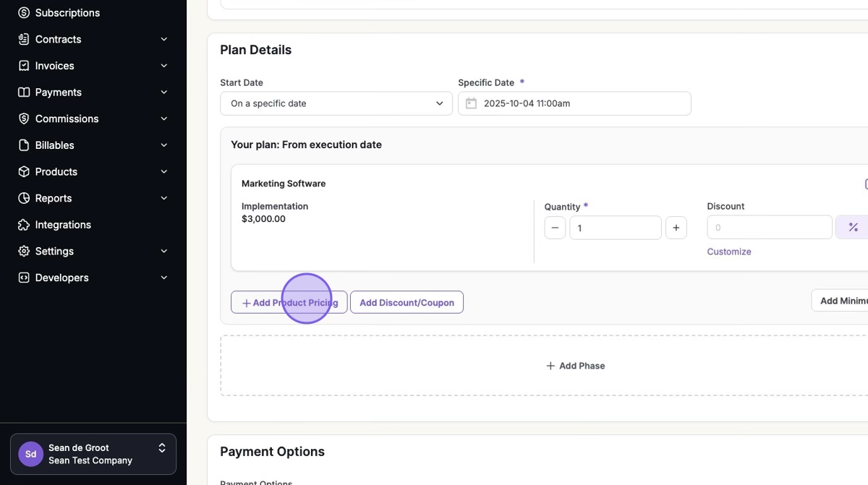Click the Integrations puzzle icon
The image size is (868, 485).
tap(24, 225)
